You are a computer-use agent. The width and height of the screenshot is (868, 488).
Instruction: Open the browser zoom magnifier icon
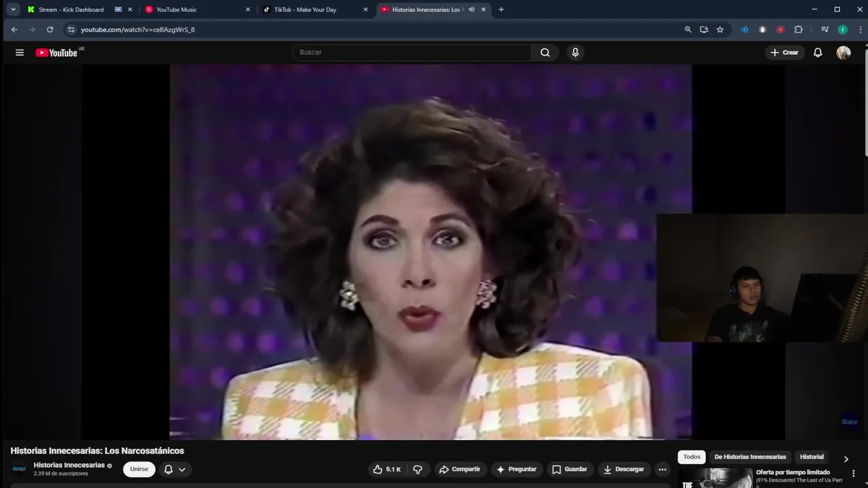688,30
